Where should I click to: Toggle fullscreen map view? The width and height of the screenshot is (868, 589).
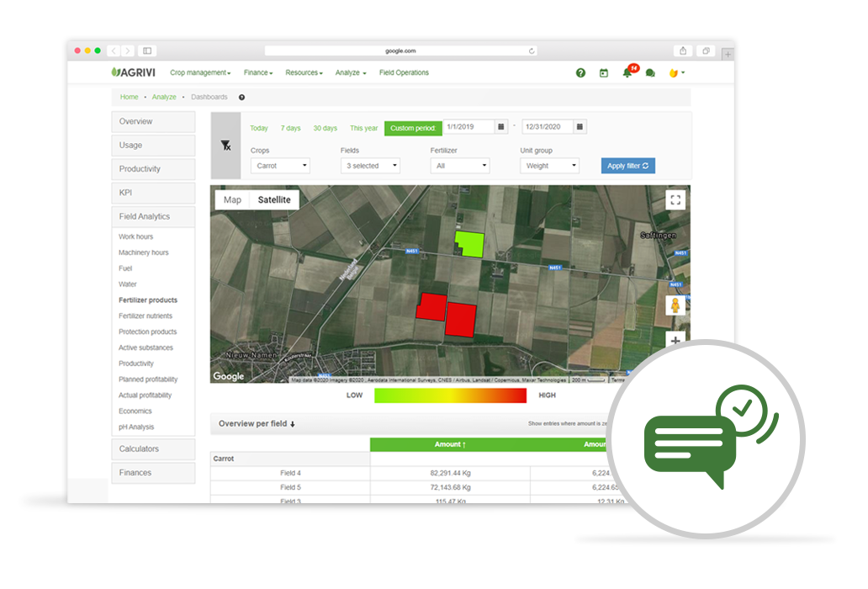(675, 200)
